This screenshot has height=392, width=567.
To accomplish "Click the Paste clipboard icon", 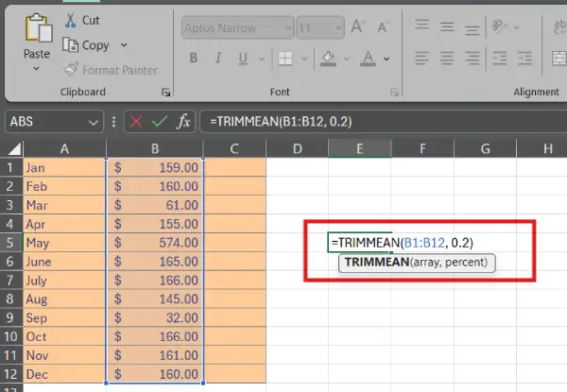I will (x=39, y=27).
